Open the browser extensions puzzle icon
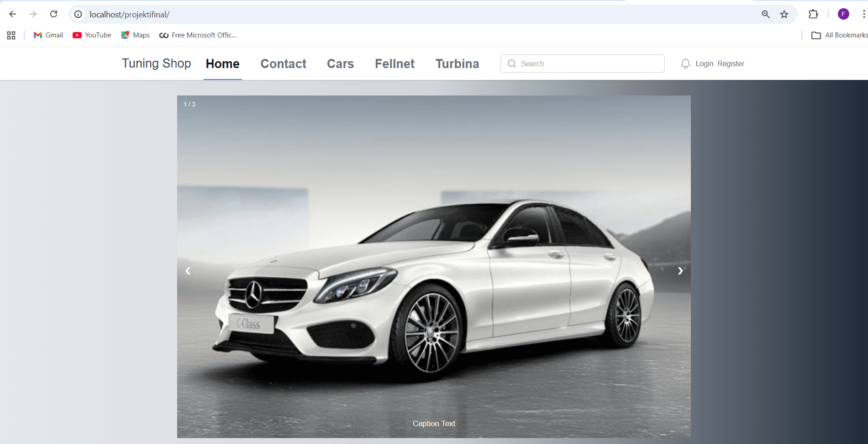This screenshot has width=868, height=444. [x=813, y=14]
